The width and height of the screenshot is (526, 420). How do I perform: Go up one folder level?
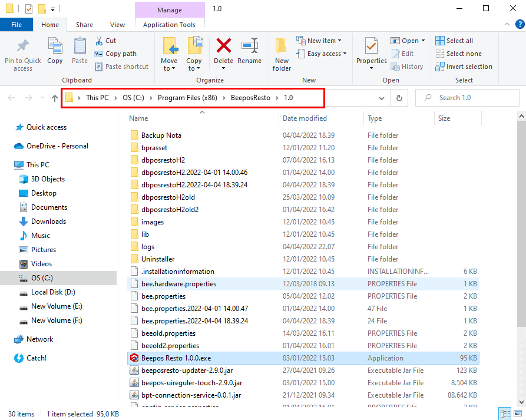[x=54, y=98]
